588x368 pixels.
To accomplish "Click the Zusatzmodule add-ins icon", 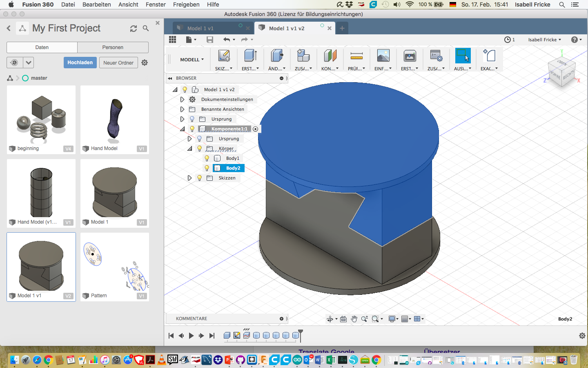I will [436, 56].
